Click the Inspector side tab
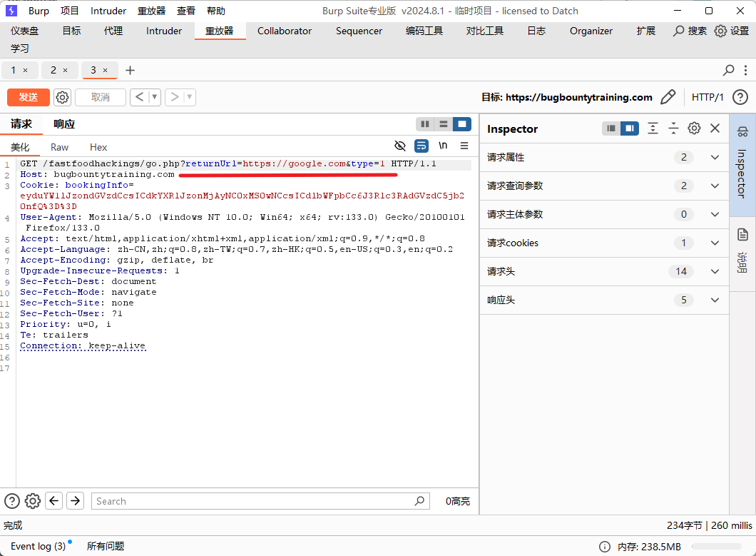The height and width of the screenshot is (556, 756). pos(742,165)
